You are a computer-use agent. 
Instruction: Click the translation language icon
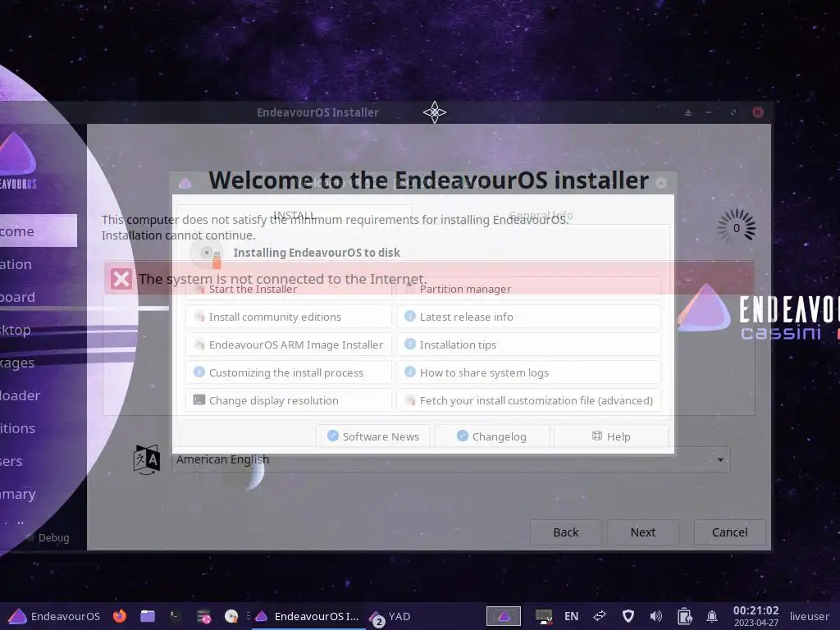point(146,459)
